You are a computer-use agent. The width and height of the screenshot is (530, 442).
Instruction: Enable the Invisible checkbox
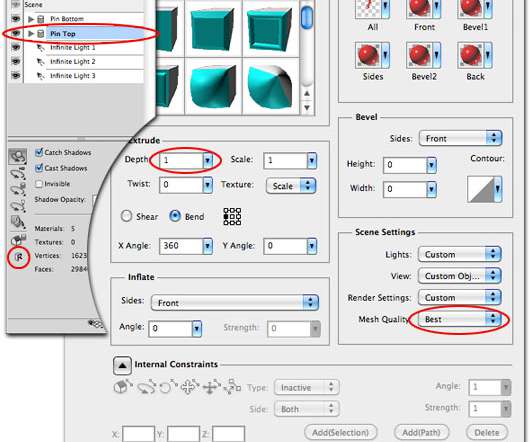click(x=39, y=184)
